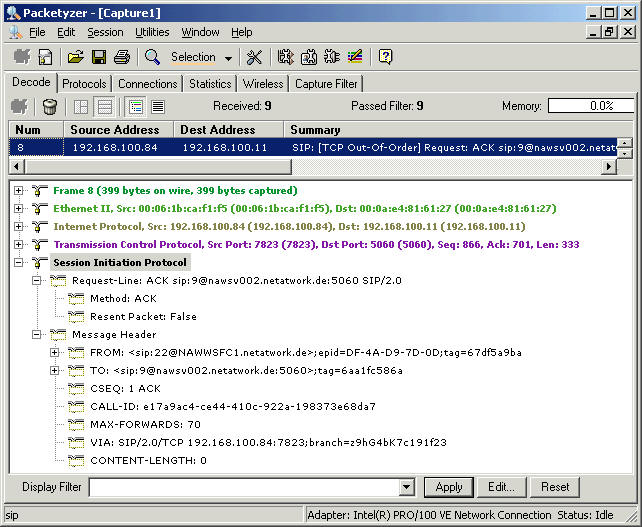Open the Edit menu

(66, 32)
